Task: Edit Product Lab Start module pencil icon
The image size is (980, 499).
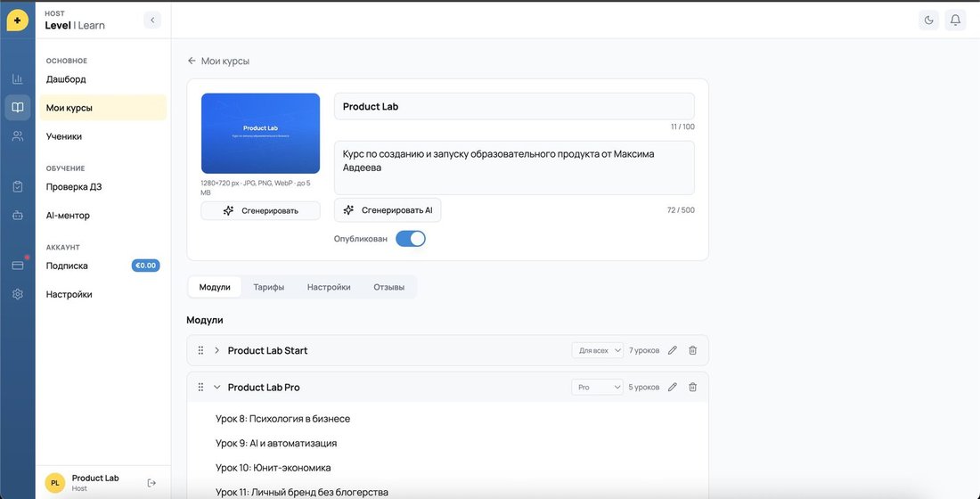Action: coord(673,350)
